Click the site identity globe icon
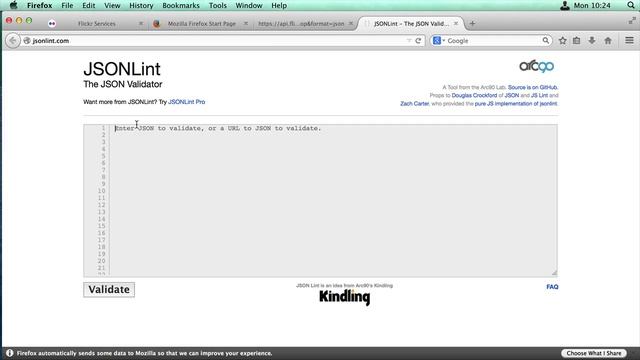The width and height of the screenshot is (640, 360). tap(27, 41)
